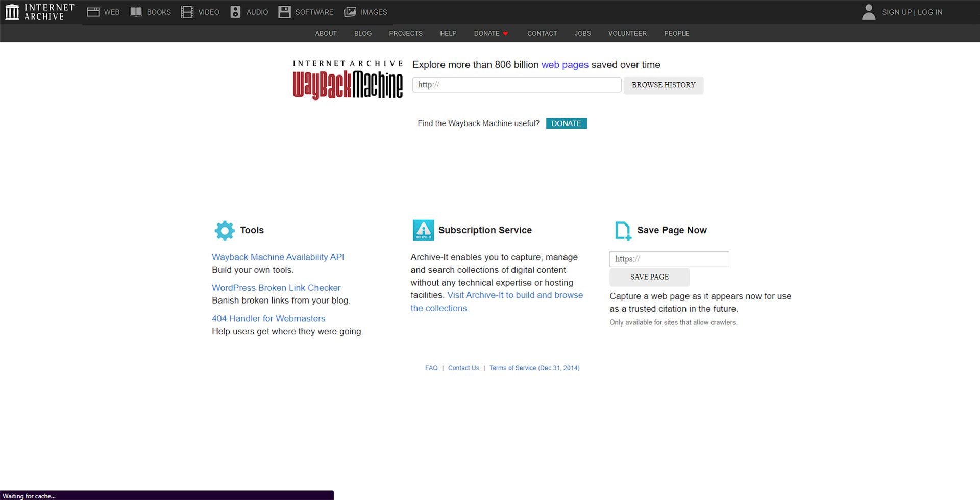The image size is (980, 500).
Task: Open the ABOUT menu item
Action: click(326, 33)
